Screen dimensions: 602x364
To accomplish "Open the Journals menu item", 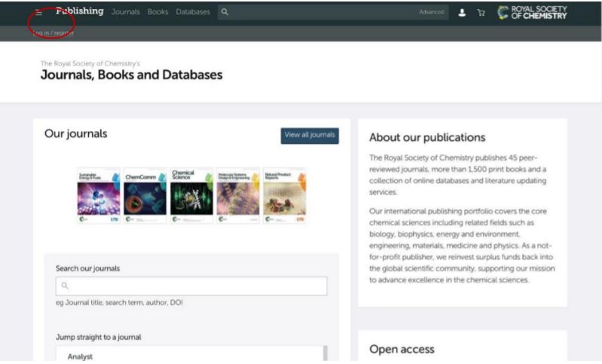I will click(x=126, y=12).
